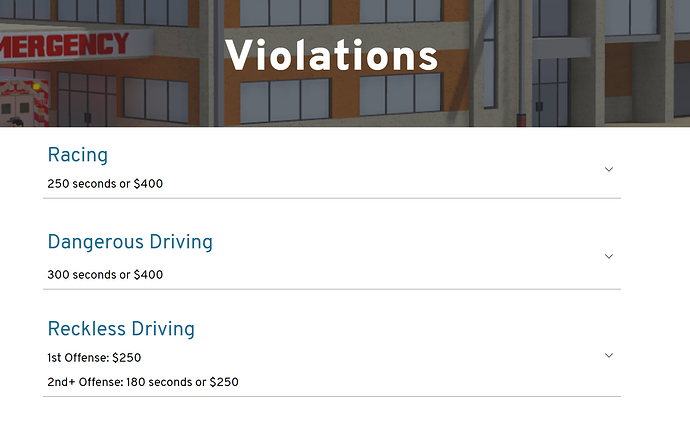Click the red EMERGENCY sign in the banner
690x441 pixels.
tap(64, 45)
